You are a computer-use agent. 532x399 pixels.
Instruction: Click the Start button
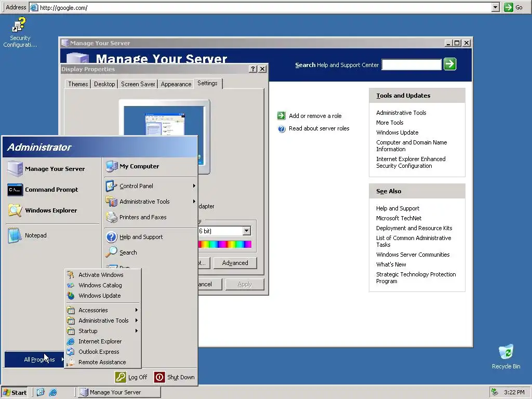pyautogui.click(x=15, y=392)
